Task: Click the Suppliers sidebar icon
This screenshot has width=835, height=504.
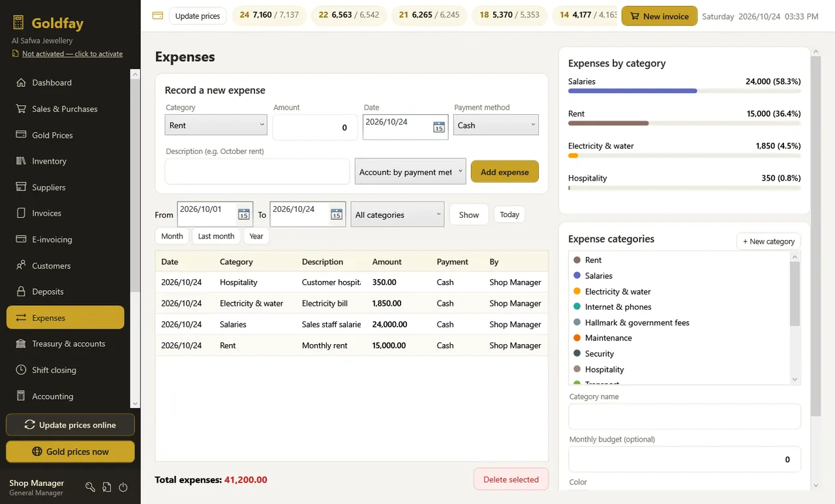Action: 20,187
